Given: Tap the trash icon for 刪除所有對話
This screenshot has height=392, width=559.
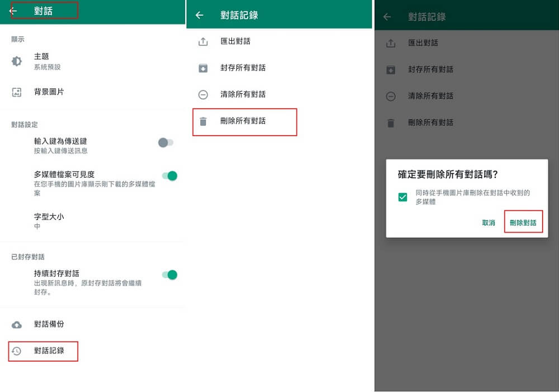Looking at the screenshot, I should 204,122.
